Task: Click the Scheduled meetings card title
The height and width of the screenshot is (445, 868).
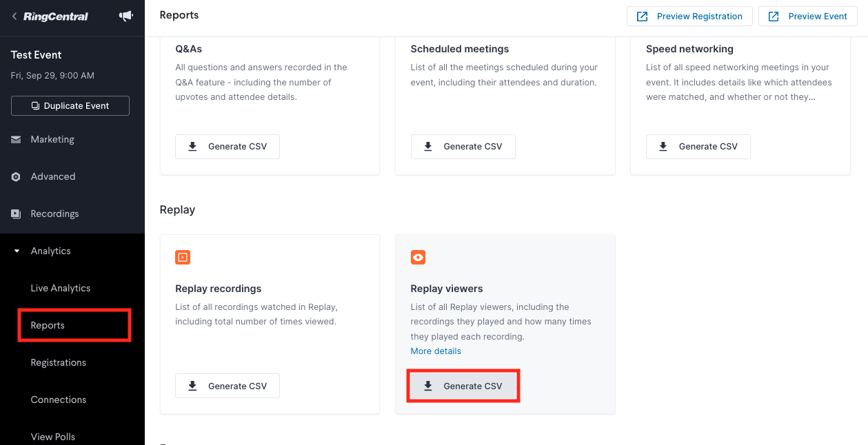Action: (460, 49)
